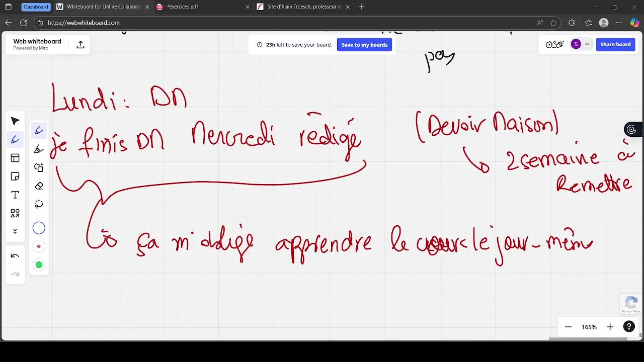Add page to favorites star
The width and height of the screenshot is (644, 362).
click(553, 23)
